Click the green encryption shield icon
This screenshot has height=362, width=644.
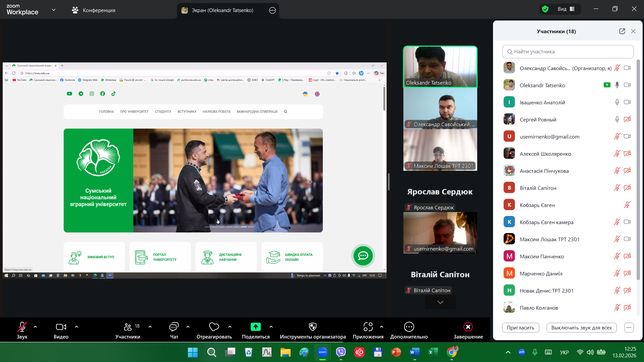[545, 9]
